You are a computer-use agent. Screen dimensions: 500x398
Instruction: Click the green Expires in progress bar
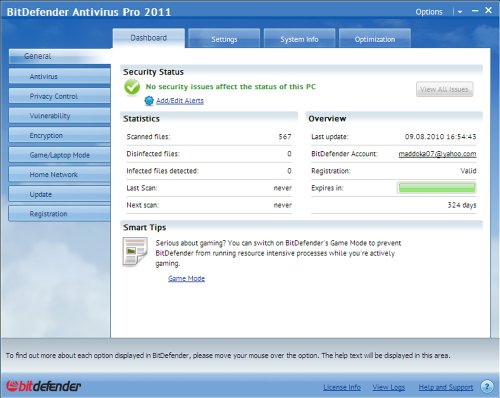(x=437, y=188)
